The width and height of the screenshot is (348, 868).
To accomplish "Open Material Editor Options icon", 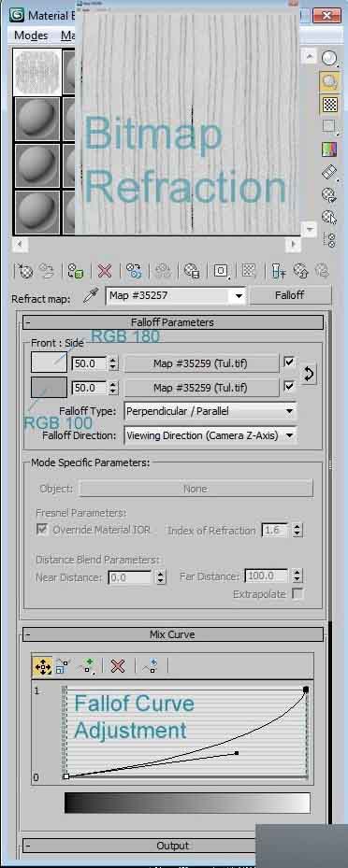I will [329, 194].
